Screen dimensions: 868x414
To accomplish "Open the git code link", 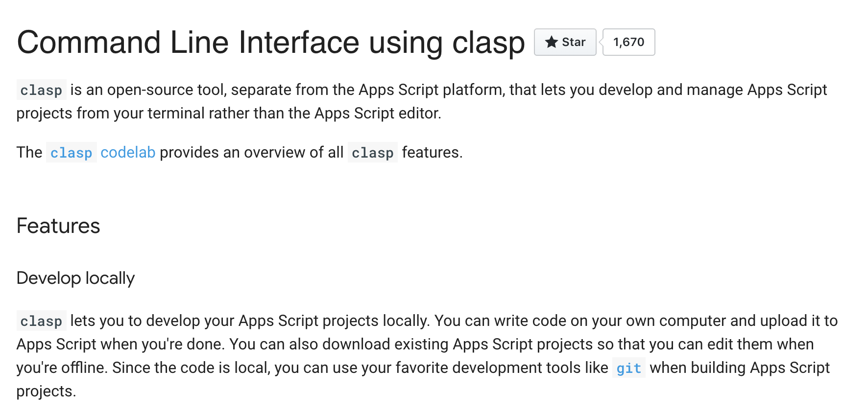I will 628,368.
